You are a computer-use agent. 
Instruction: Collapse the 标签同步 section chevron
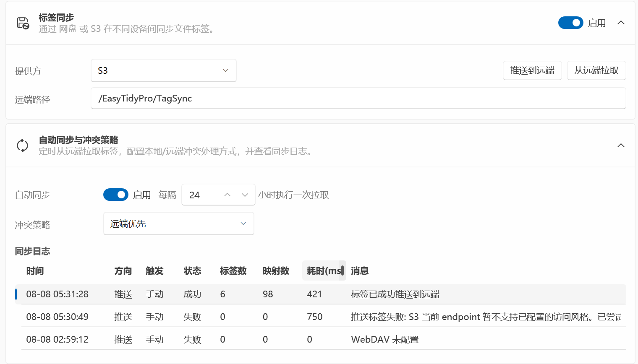(621, 23)
